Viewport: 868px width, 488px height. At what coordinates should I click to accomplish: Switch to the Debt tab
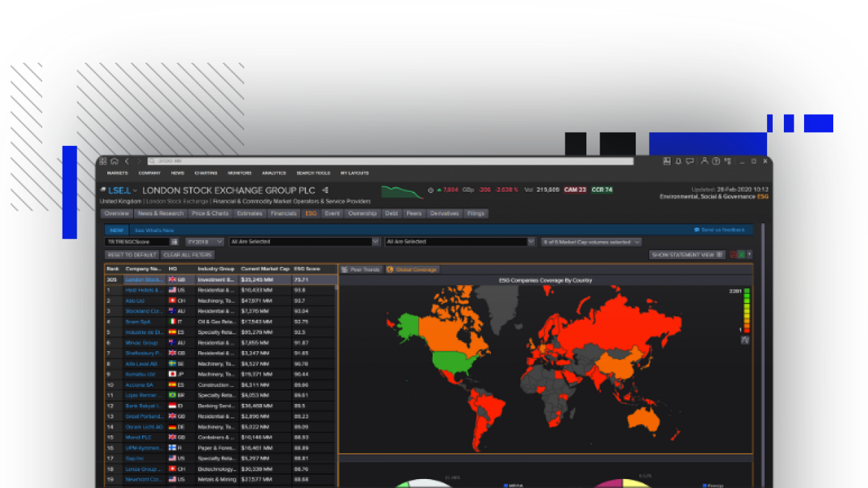(x=392, y=213)
